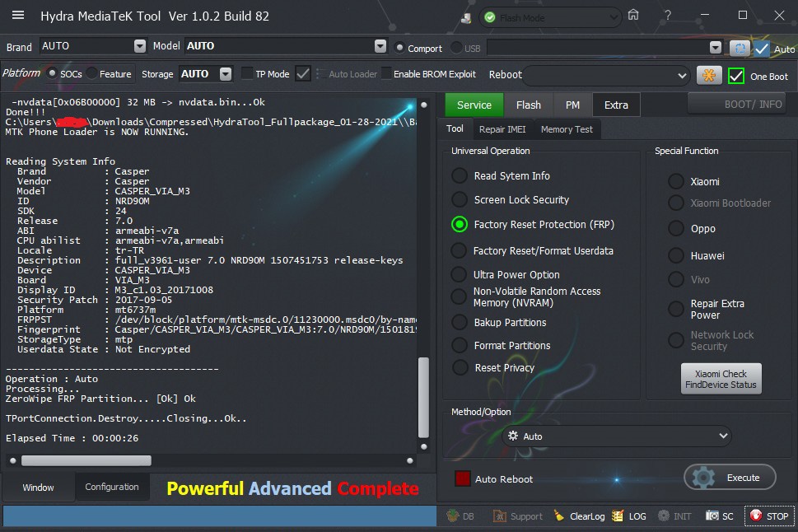
Task: Select Repair Extra Power option
Action: (676, 309)
